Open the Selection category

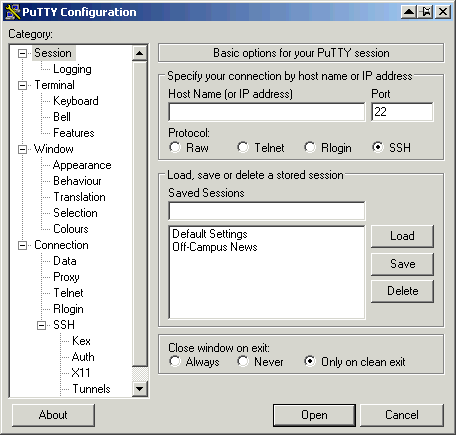click(75, 213)
